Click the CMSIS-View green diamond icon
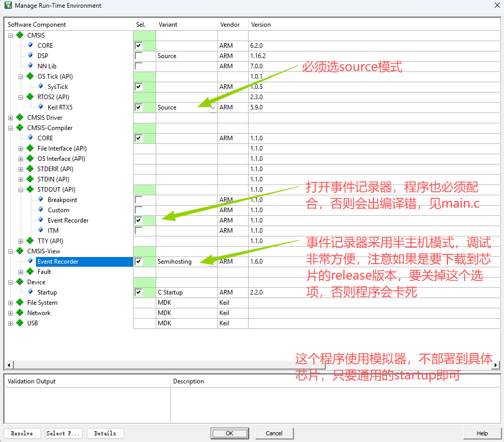The height and width of the screenshot is (442, 504). [20, 251]
